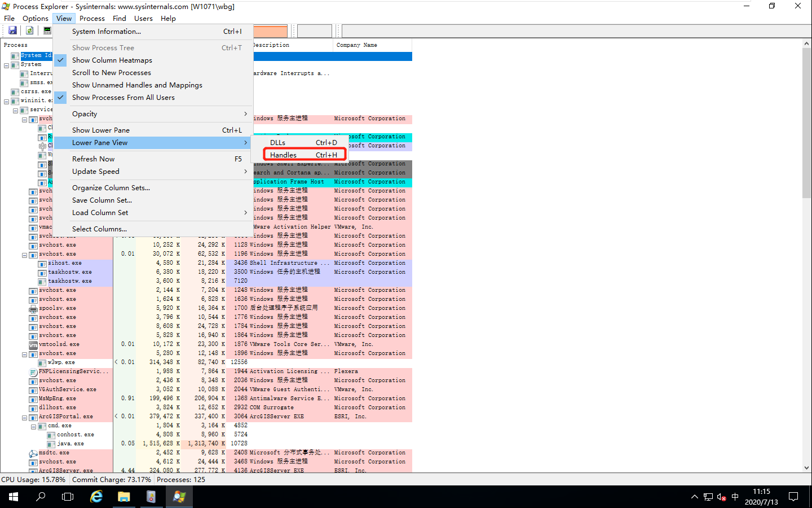
Task: Select the dllhost.exe process row
Action: (x=206, y=408)
